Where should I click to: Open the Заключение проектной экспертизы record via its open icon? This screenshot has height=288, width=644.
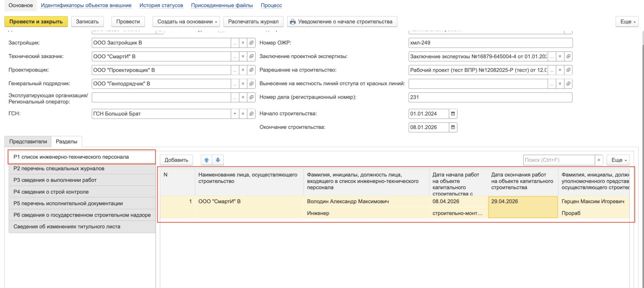click(x=568, y=56)
